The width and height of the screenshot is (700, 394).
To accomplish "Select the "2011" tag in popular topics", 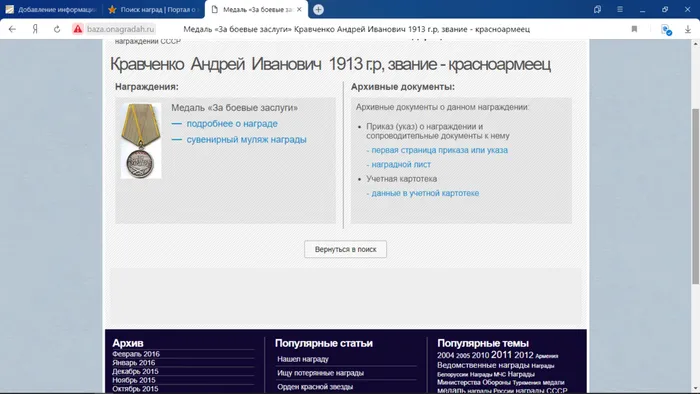I will coord(501,355).
